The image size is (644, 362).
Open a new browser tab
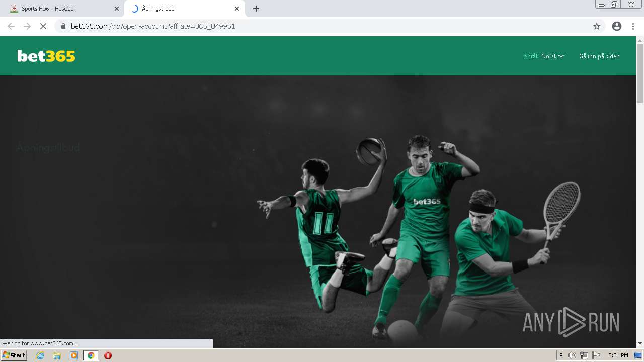tap(256, 9)
